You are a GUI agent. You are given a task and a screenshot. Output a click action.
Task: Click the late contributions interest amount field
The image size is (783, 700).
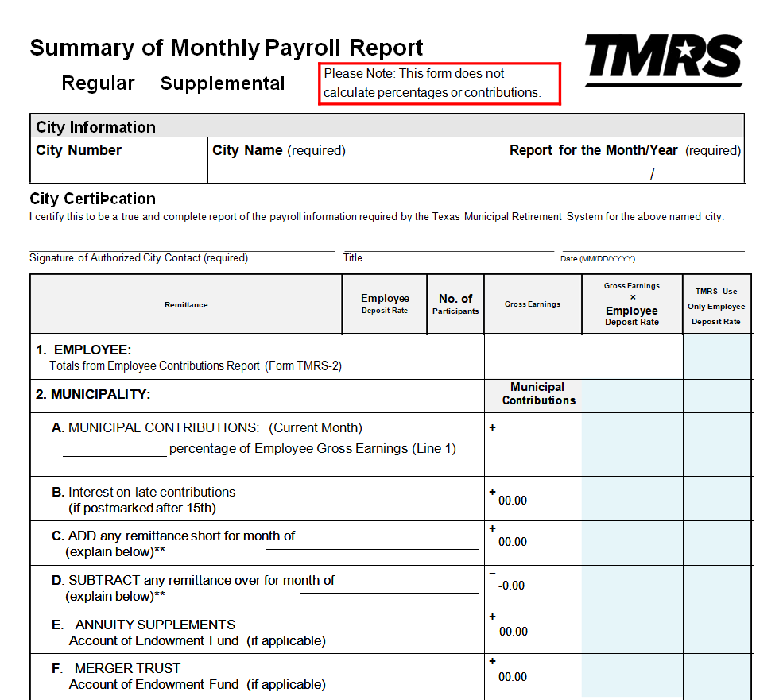pos(533,501)
